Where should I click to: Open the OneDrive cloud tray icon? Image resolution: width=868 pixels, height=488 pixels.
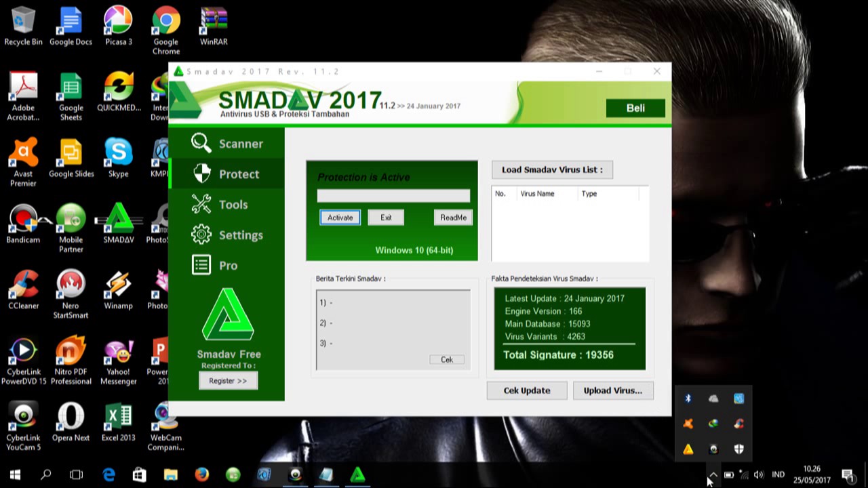pos(713,399)
